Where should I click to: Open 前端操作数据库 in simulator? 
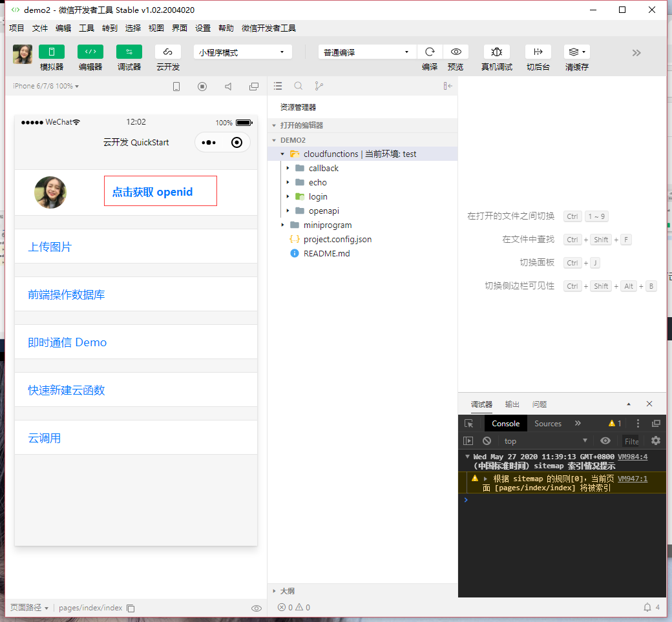pos(67,295)
